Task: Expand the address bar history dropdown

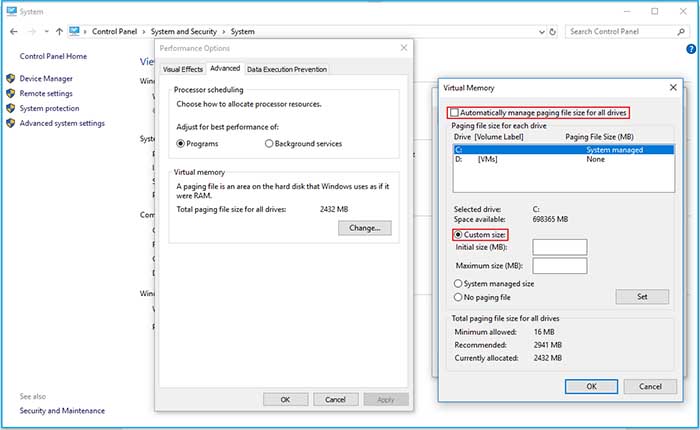Action: pos(541,32)
